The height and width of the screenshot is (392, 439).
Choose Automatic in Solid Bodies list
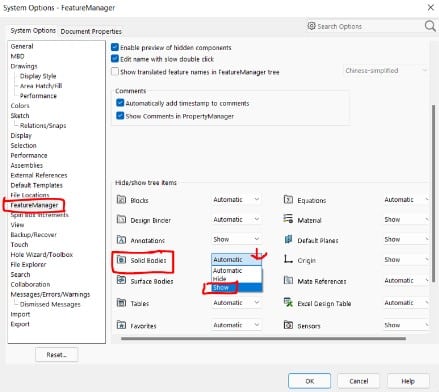click(x=237, y=270)
